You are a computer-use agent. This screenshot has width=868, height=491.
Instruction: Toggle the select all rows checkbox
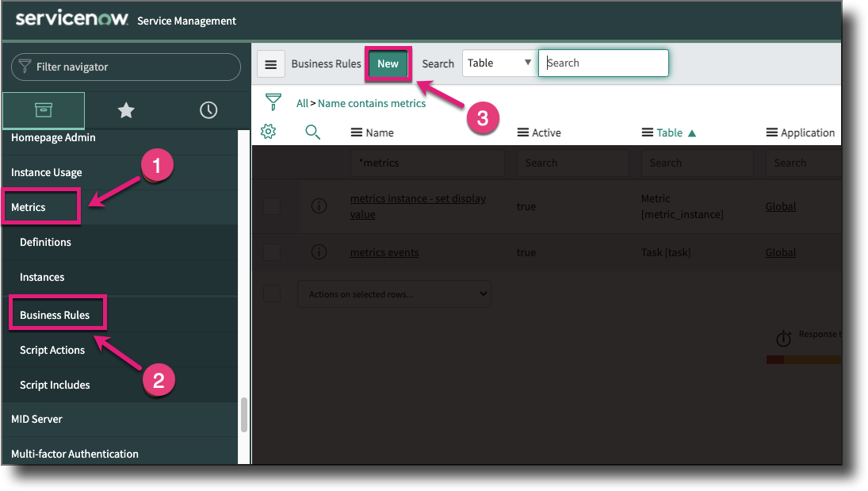(272, 293)
